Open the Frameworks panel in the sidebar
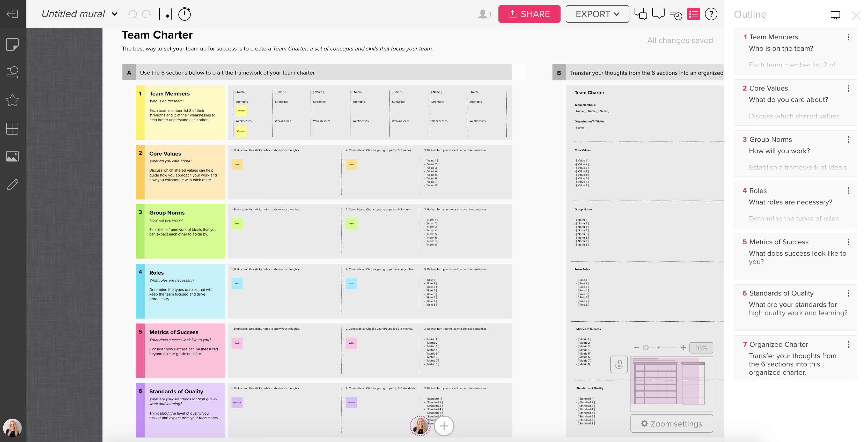 tap(12, 128)
